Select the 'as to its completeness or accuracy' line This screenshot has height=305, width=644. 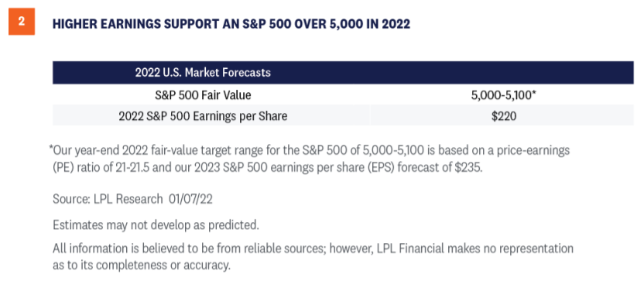pyautogui.click(x=142, y=266)
